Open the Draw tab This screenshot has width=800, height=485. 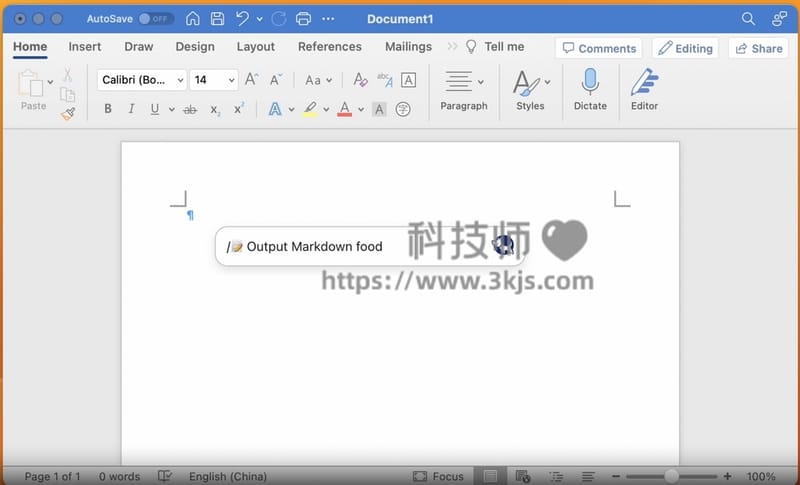(139, 47)
